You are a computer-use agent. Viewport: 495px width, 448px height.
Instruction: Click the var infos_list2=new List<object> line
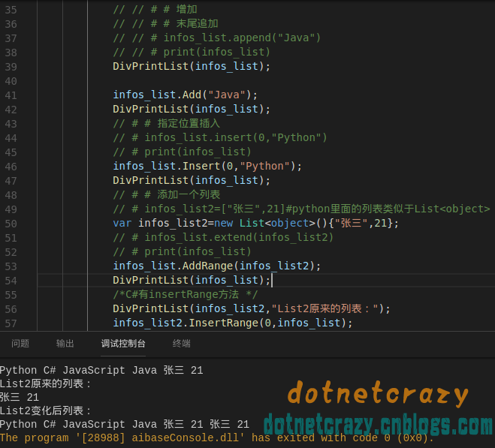[255, 223]
